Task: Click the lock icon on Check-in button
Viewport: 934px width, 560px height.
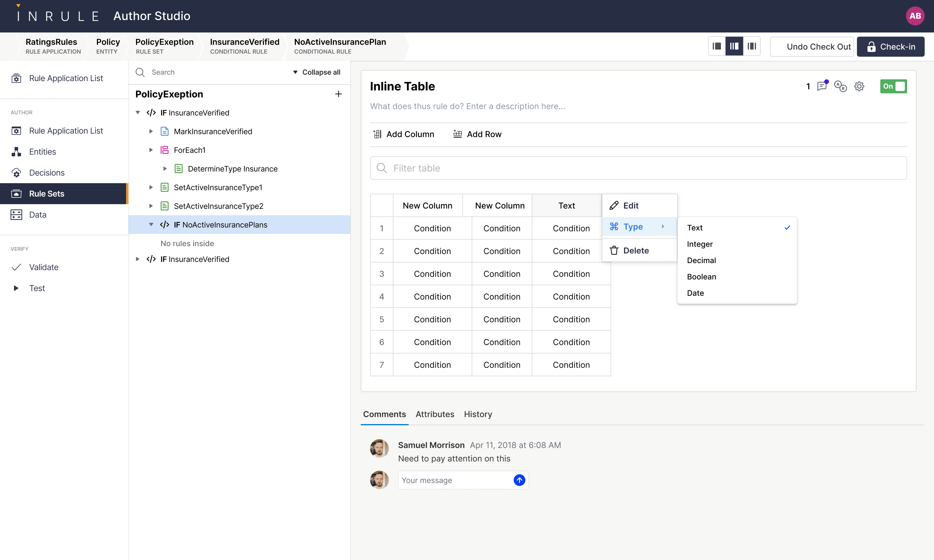Action: [x=871, y=46]
